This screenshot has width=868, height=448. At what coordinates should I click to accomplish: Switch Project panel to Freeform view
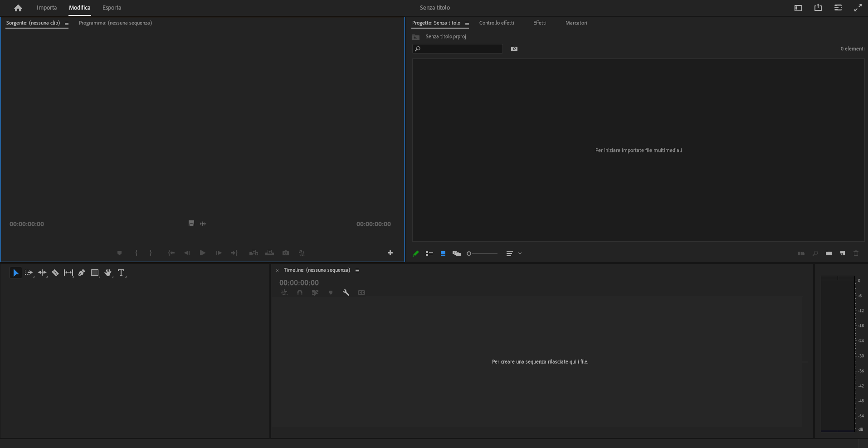click(457, 254)
